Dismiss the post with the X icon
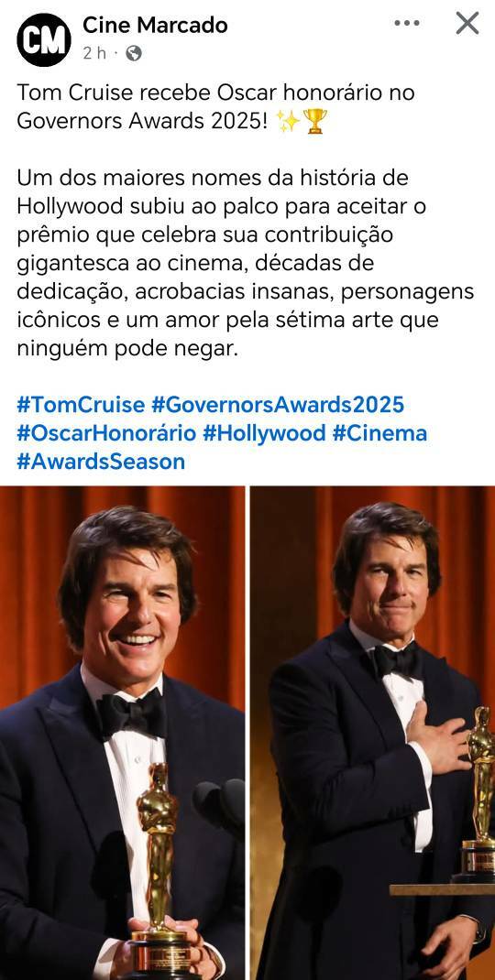Screen dimensions: 495x980 click(467, 23)
